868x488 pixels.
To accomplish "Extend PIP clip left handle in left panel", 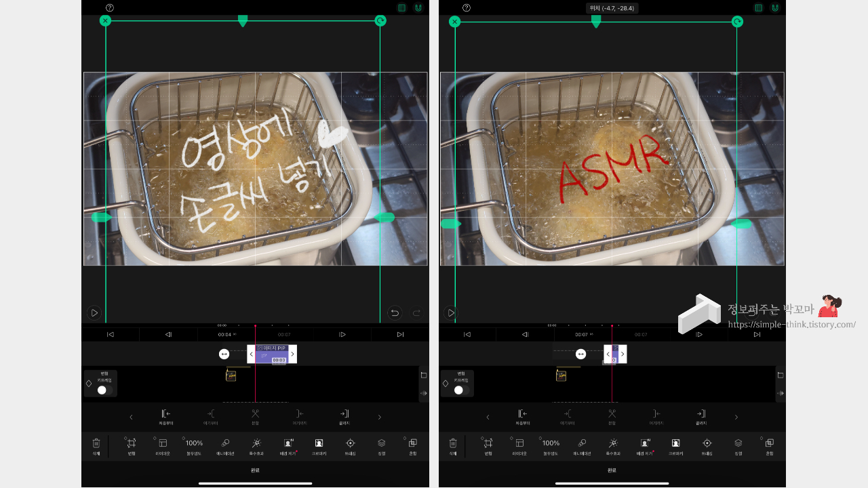I will point(251,354).
